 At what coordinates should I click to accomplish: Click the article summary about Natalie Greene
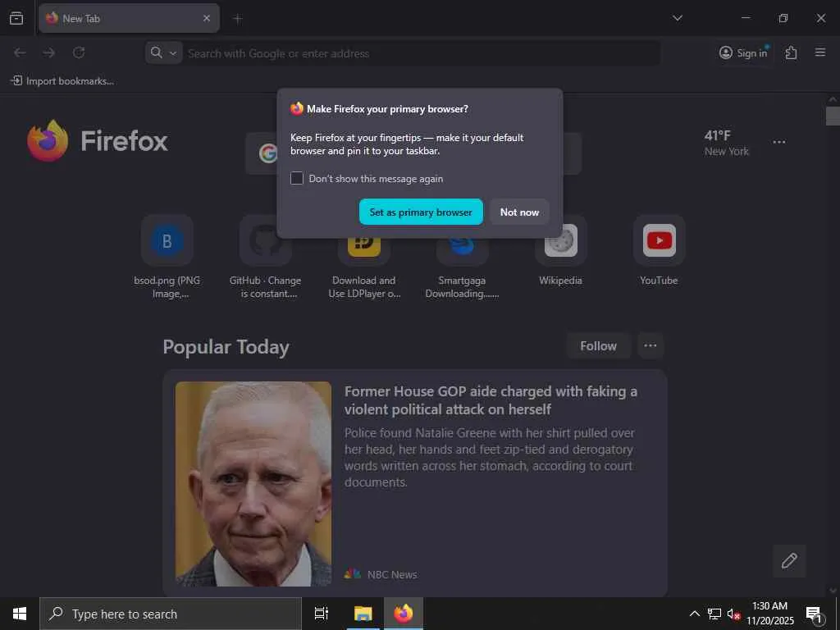(490, 457)
